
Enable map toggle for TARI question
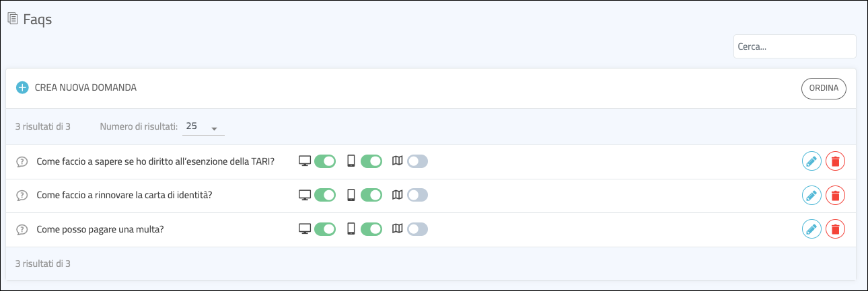(417, 161)
